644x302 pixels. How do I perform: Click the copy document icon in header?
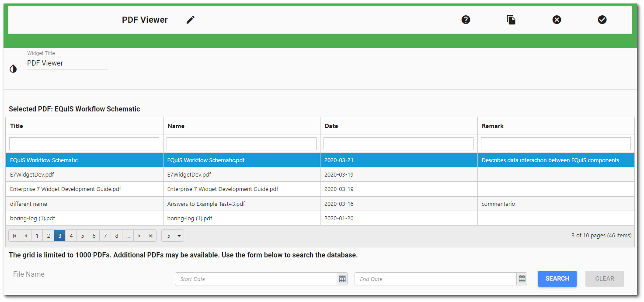click(511, 20)
